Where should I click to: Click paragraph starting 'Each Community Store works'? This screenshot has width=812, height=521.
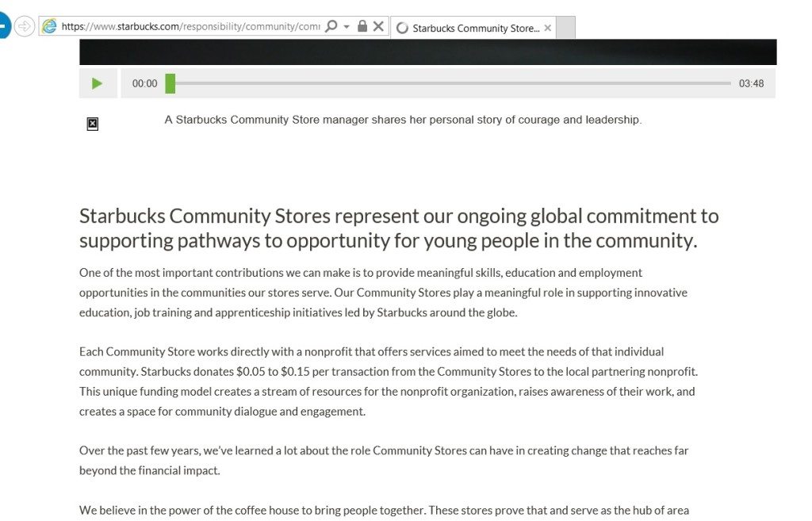(389, 381)
